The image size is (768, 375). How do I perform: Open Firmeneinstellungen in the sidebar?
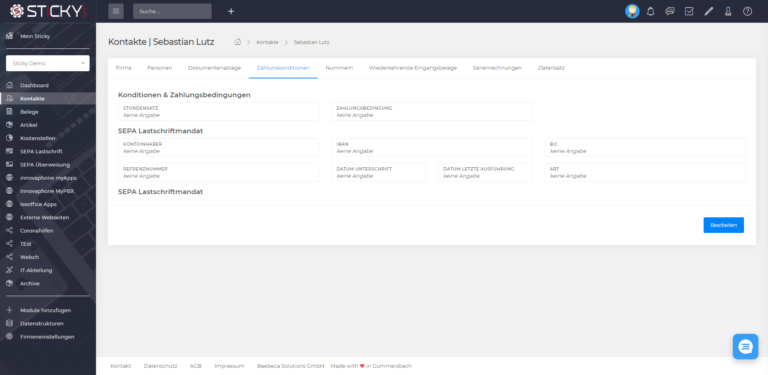pyautogui.click(x=48, y=337)
